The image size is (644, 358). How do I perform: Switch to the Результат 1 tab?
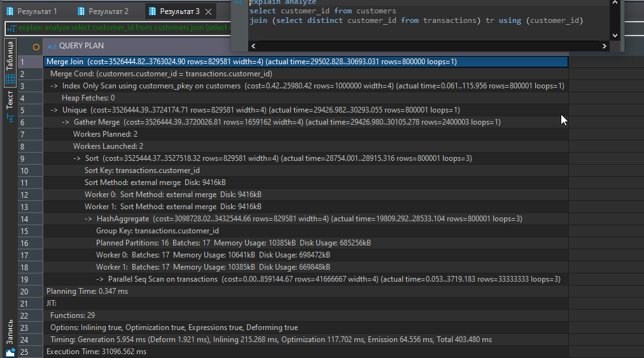(x=32, y=11)
